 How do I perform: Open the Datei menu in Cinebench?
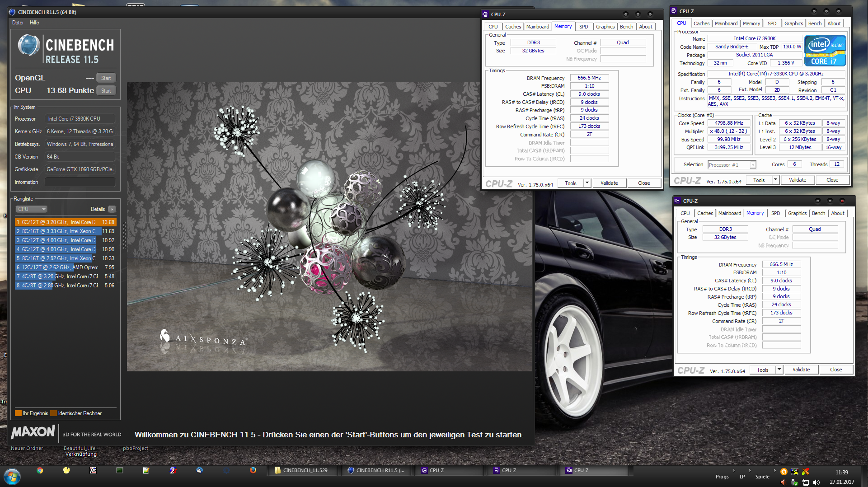pyautogui.click(x=18, y=23)
